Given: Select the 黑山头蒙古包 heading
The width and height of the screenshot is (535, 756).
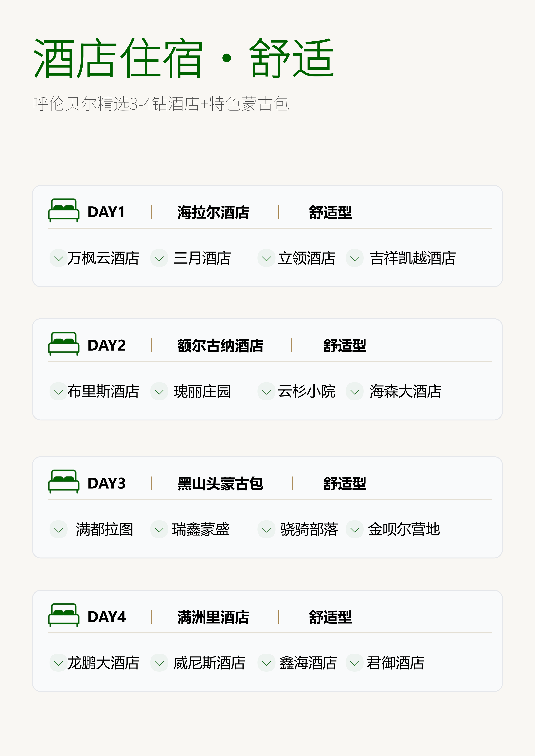Looking at the screenshot, I should coord(220,484).
